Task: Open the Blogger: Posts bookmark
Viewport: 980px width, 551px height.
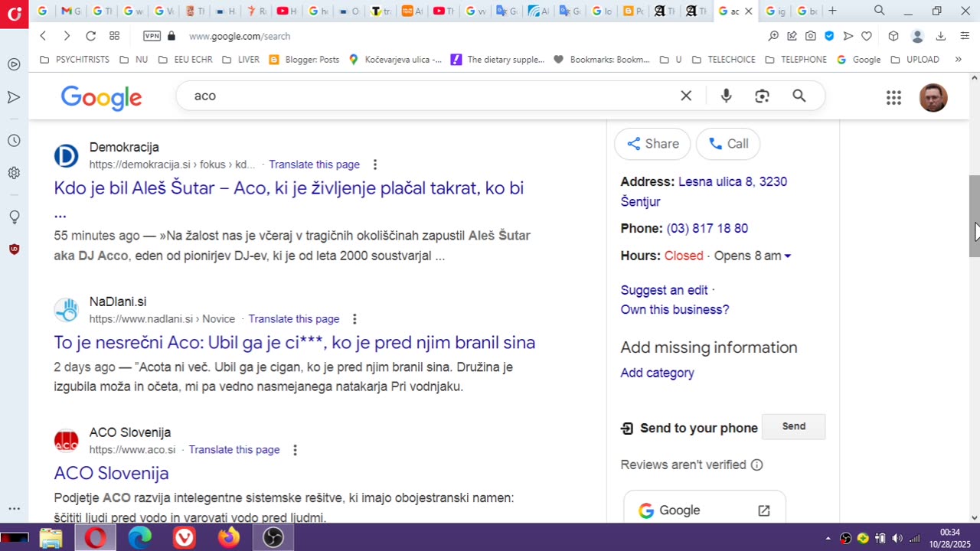Action: point(304,60)
